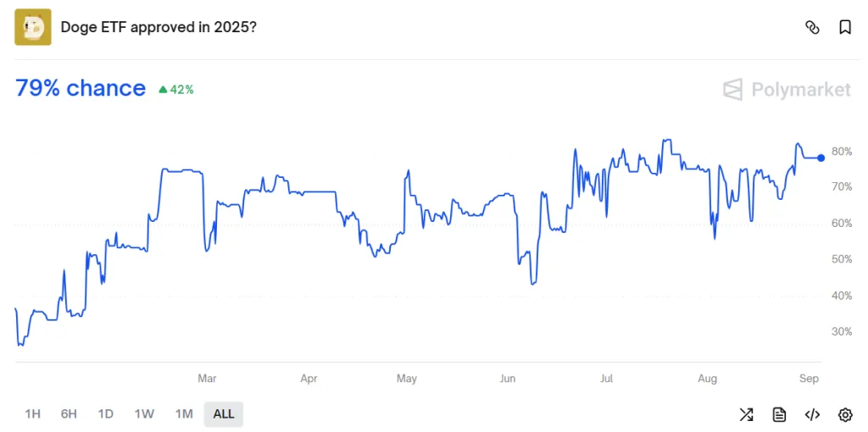This screenshot has height=432, width=868.
Task: Switch chart to 1W range
Action: point(144,414)
